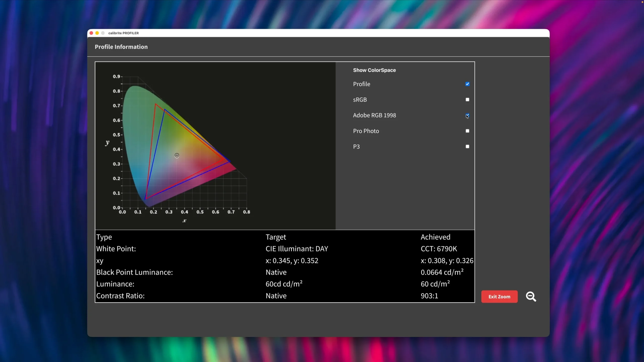Click the calibrite PROFILER window title
644x362 pixels.
click(124, 33)
